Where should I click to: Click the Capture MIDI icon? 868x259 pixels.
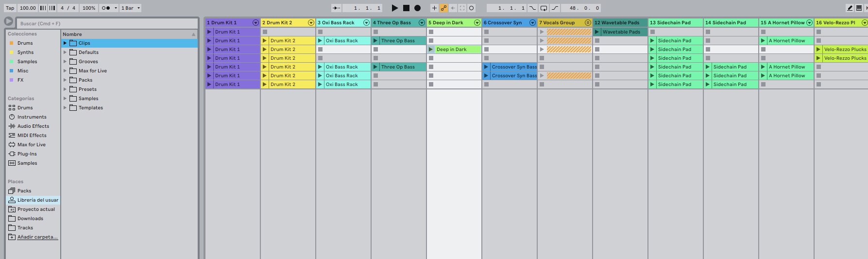pyautogui.click(x=462, y=8)
